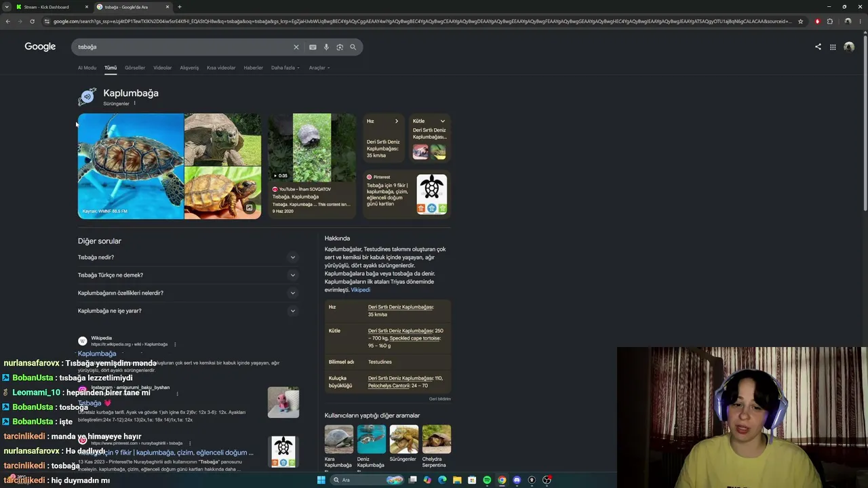Open the Windows Start menu

[x=321, y=480]
